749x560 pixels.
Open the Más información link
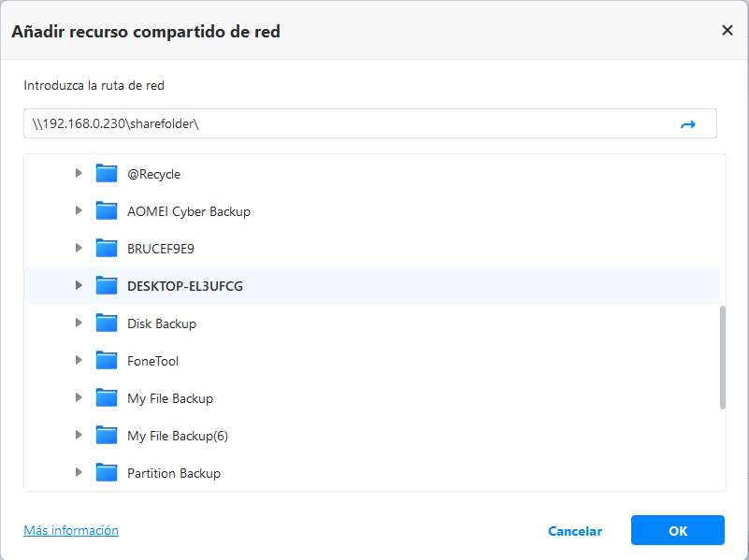[71, 530]
